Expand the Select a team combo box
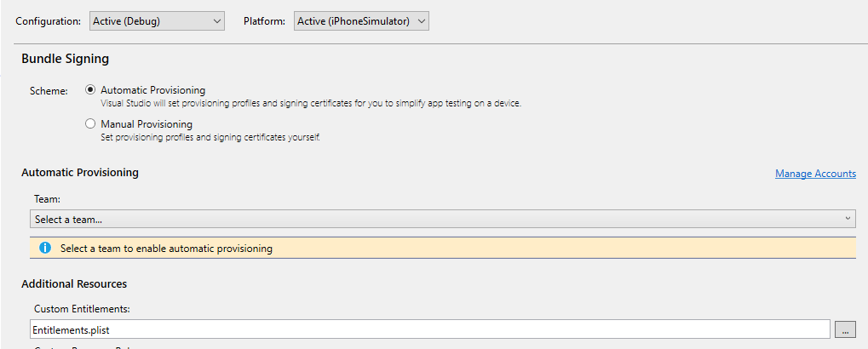The width and height of the screenshot is (868, 349). click(x=442, y=219)
